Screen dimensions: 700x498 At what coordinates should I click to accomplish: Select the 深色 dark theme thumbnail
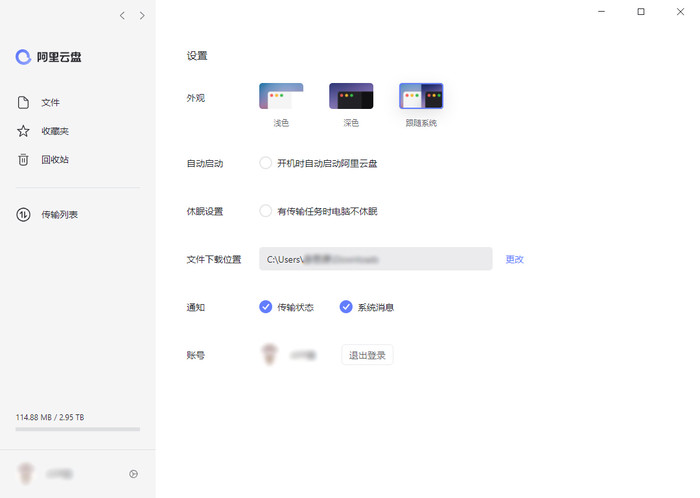(x=351, y=96)
